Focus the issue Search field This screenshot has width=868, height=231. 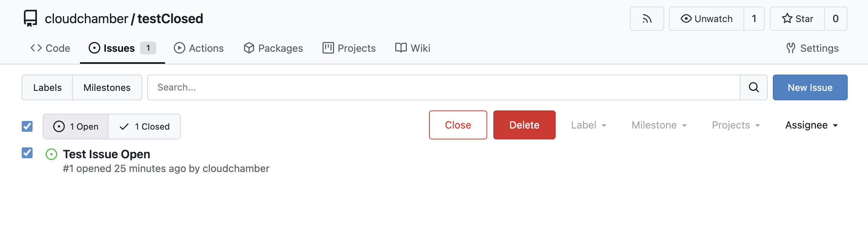[x=444, y=88]
